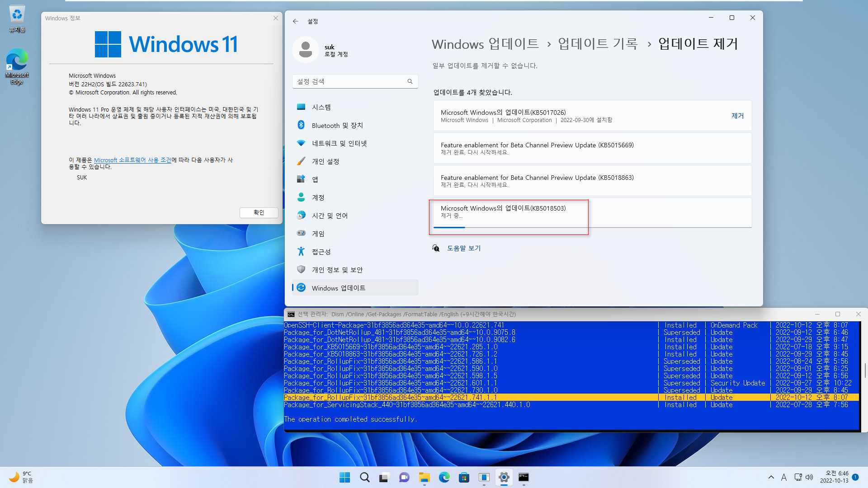Click the back arrow in Settings window
The image size is (868, 488).
[x=295, y=21]
